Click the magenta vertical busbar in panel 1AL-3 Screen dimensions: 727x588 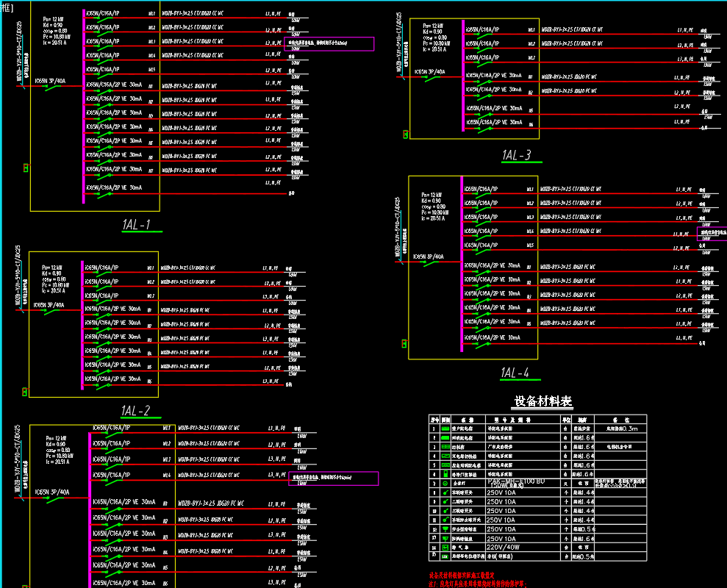463,79
